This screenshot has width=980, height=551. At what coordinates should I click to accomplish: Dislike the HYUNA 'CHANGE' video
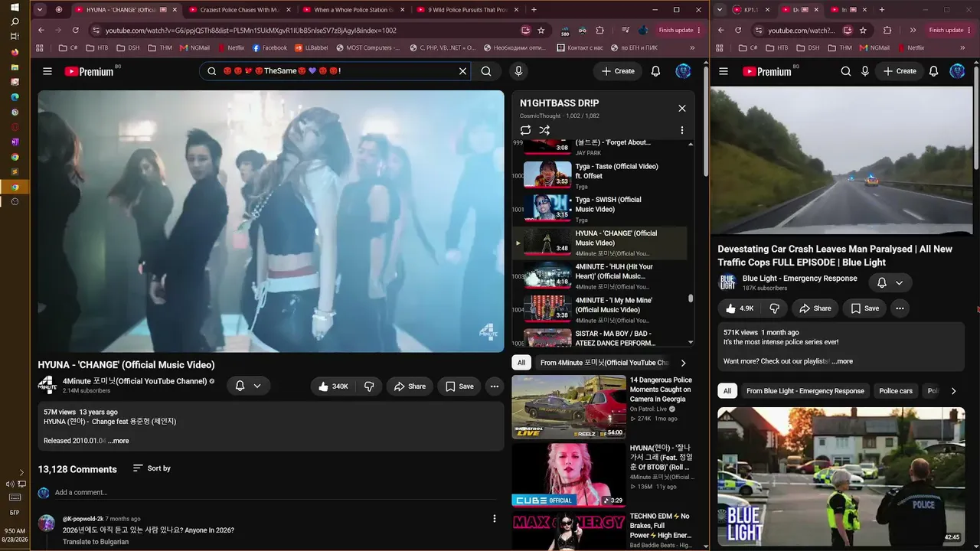pyautogui.click(x=369, y=386)
